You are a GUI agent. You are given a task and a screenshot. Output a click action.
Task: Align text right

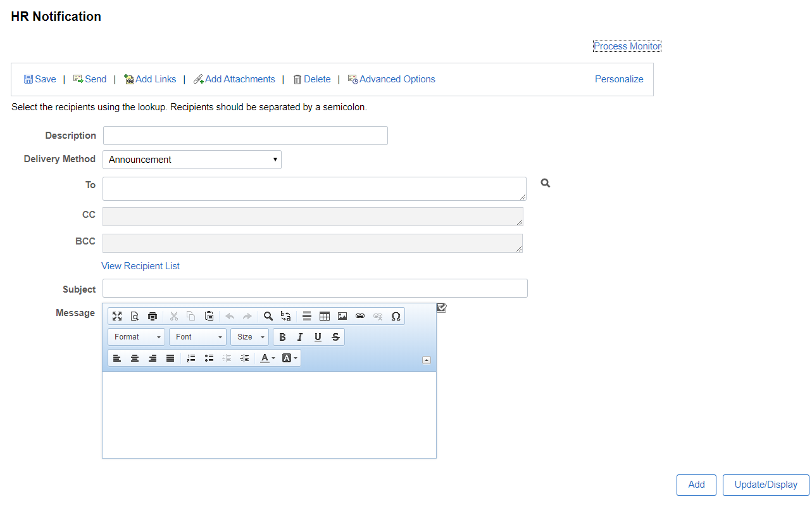coord(153,359)
